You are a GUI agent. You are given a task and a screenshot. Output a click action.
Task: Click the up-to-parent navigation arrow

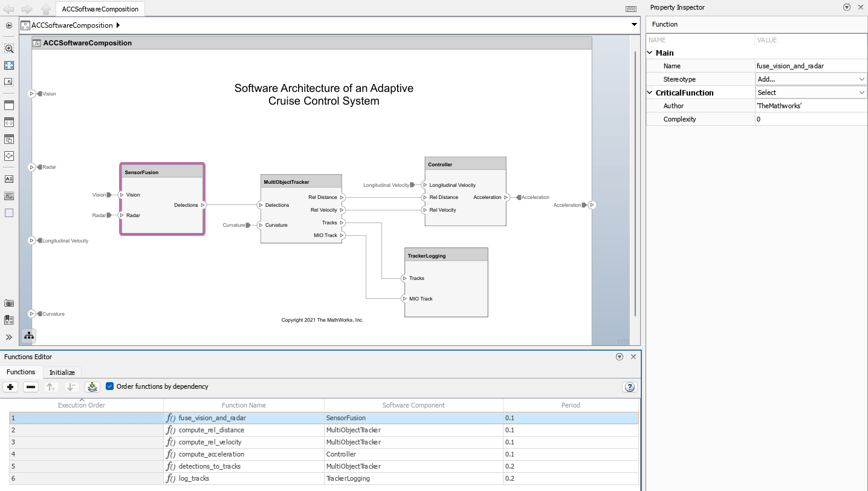(46, 8)
